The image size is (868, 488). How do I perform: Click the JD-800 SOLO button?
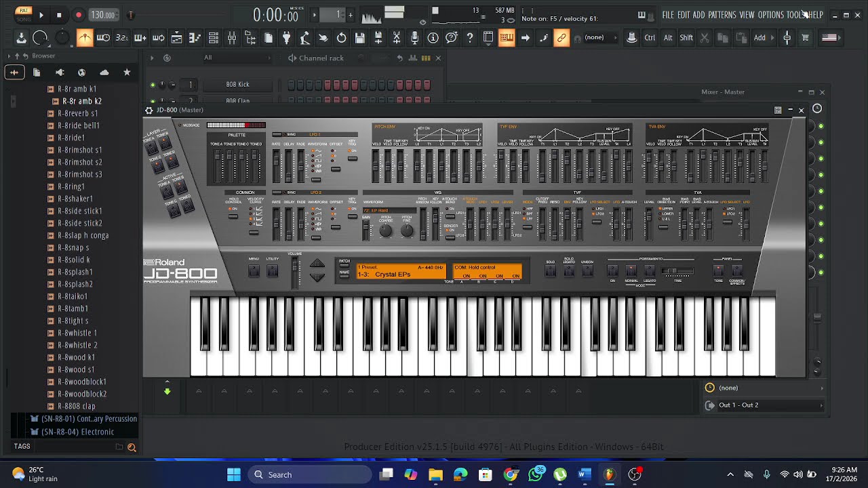(550, 271)
